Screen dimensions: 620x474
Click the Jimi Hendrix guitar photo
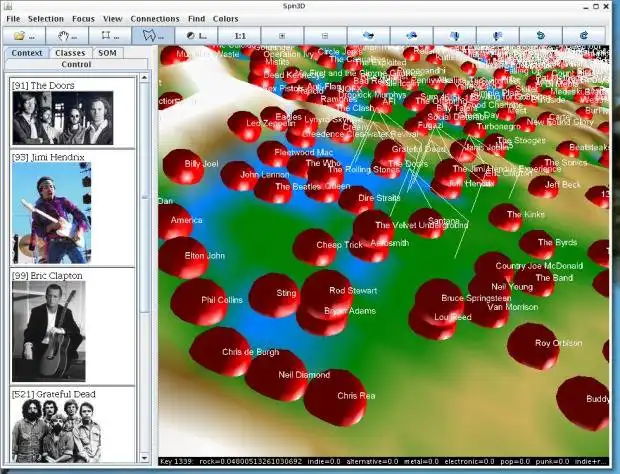51,213
